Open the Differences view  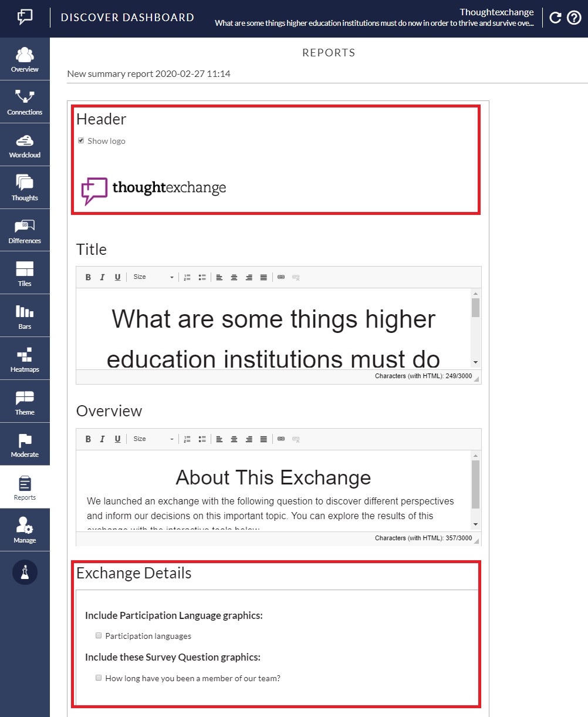pyautogui.click(x=25, y=231)
